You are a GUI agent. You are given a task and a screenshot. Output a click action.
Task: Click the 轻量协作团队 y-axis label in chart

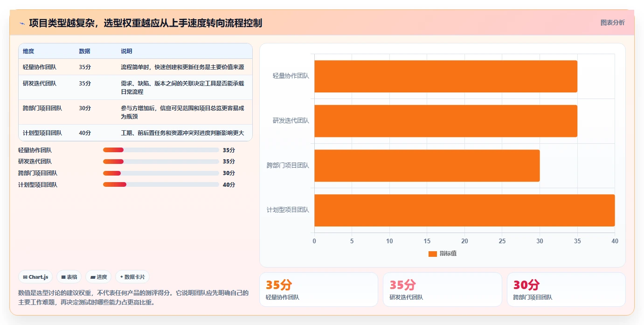point(291,76)
